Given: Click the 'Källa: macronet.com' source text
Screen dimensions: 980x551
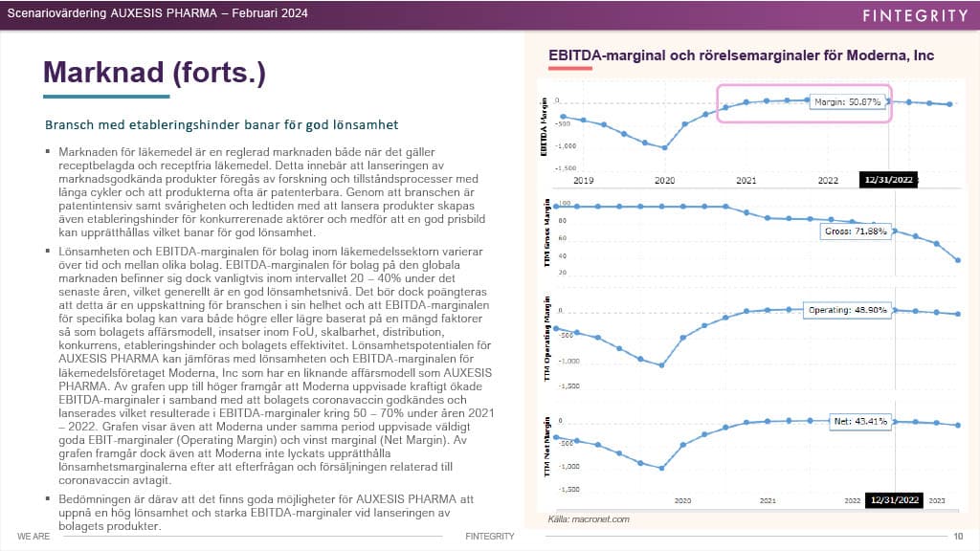Looking at the screenshot, I should (589, 519).
